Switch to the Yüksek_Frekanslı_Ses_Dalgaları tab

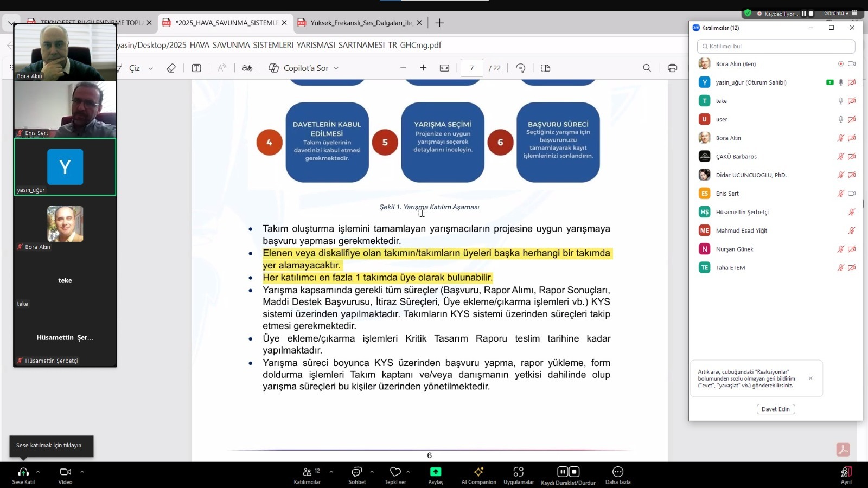click(361, 23)
